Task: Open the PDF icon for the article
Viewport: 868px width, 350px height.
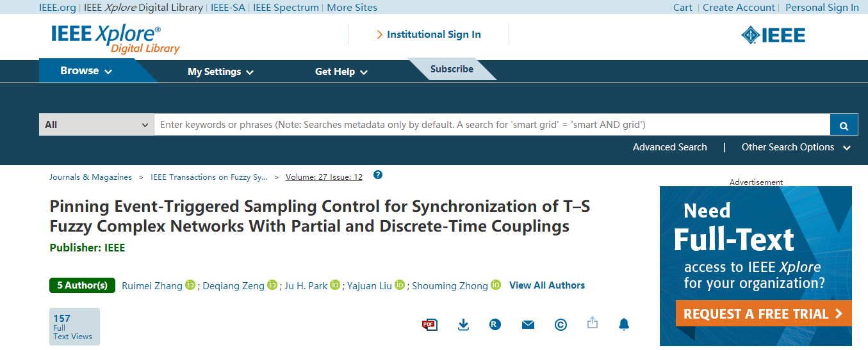Action: coord(429,324)
